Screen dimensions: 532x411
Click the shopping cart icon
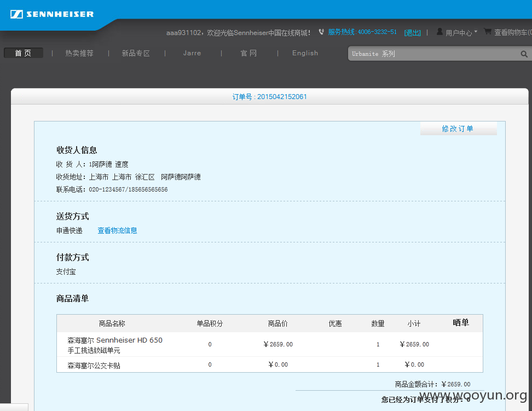488,32
